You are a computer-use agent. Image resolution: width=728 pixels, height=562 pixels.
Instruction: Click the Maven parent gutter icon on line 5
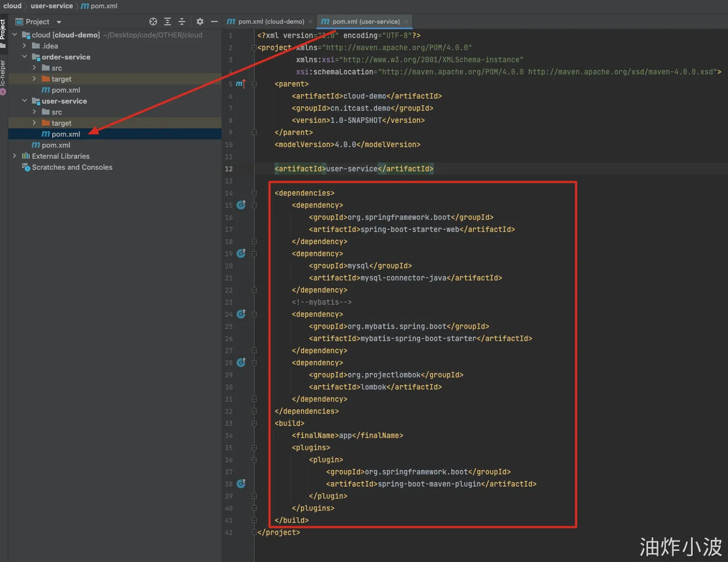point(240,84)
